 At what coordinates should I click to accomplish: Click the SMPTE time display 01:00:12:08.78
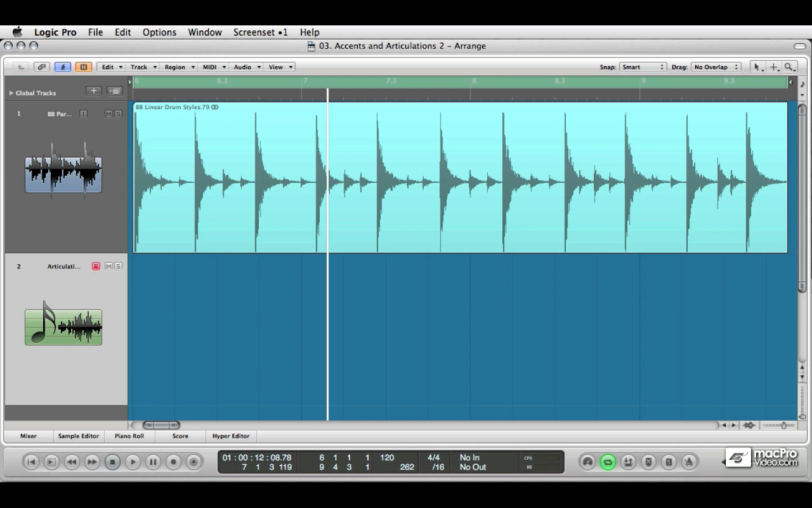point(257,457)
